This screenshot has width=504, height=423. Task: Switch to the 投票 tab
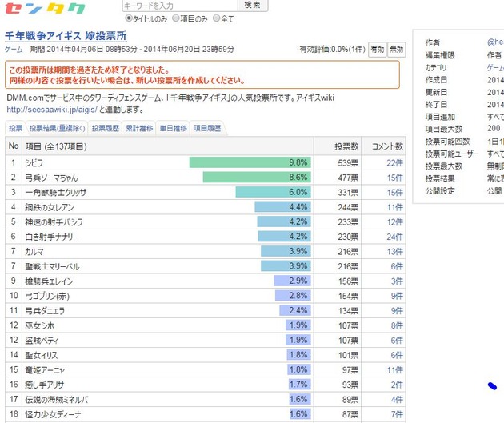[15, 128]
